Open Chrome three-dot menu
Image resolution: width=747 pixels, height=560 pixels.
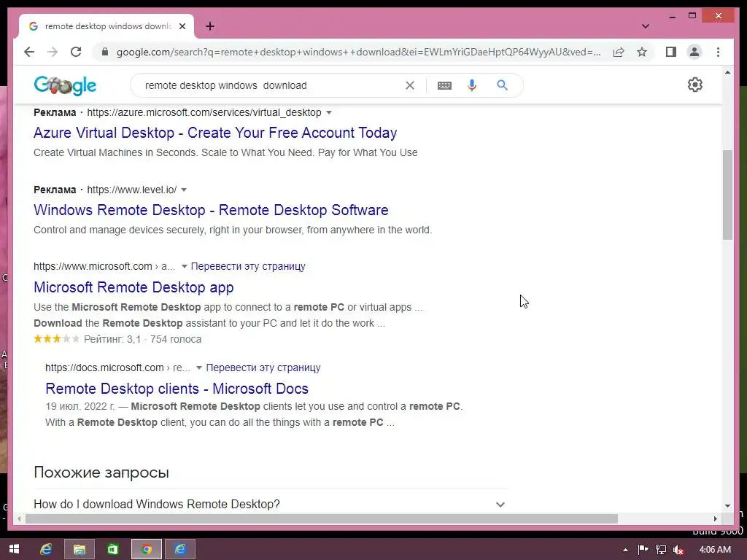(x=718, y=52)
